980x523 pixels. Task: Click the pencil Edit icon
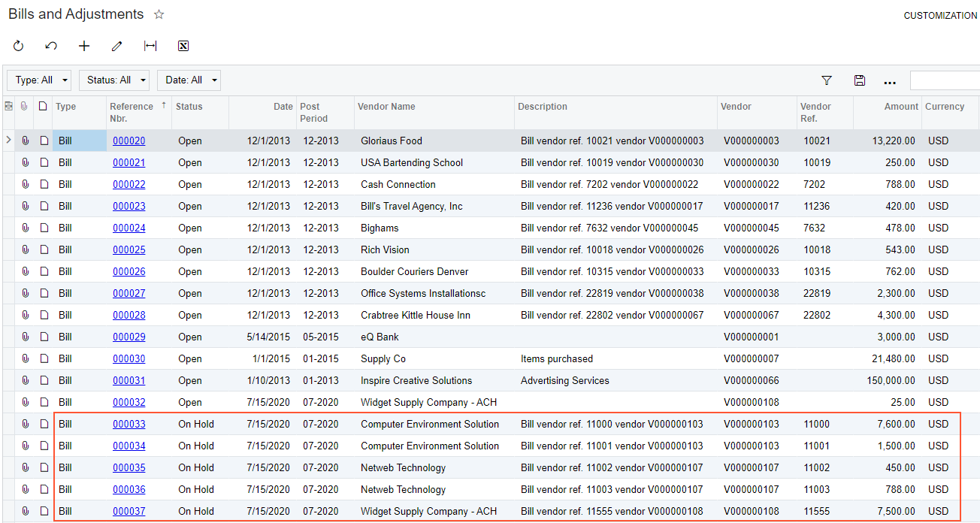116,46
